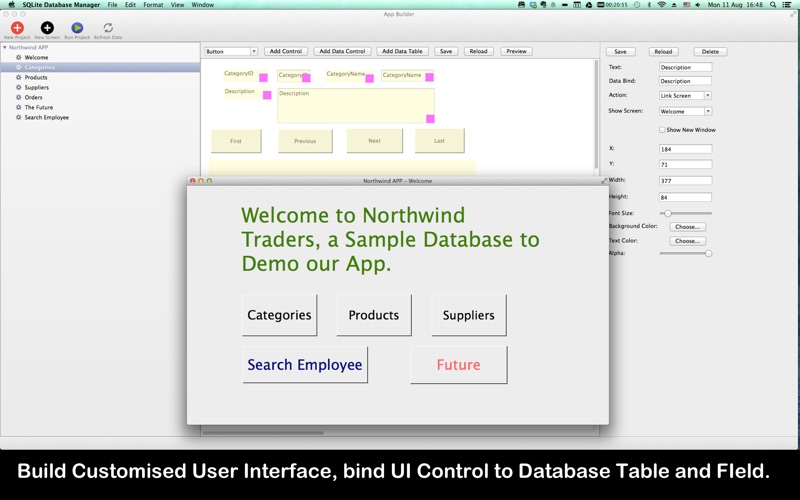The height and width of the screenshot is (500, 800).
Task: Click the gear icon beside Products
Action: [18, 77]
